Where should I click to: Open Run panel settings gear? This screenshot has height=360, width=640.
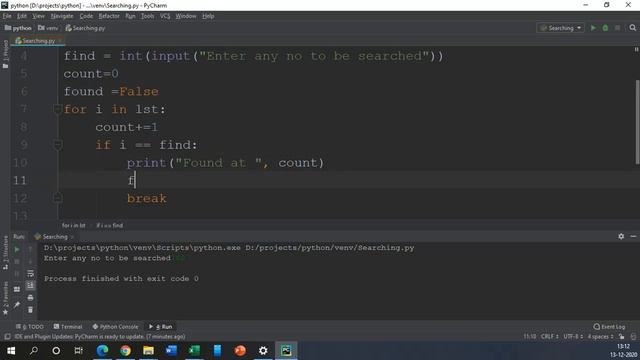pos(621,236)
